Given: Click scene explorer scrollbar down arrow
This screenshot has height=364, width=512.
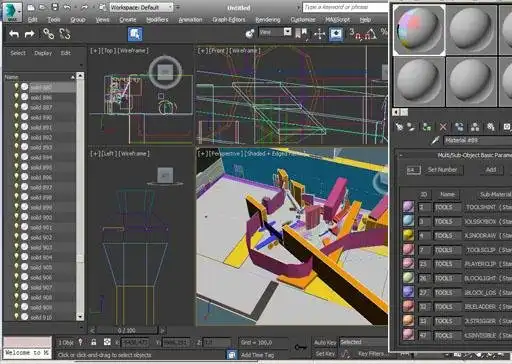Looking at the screenshot, I should click(80, 316).
